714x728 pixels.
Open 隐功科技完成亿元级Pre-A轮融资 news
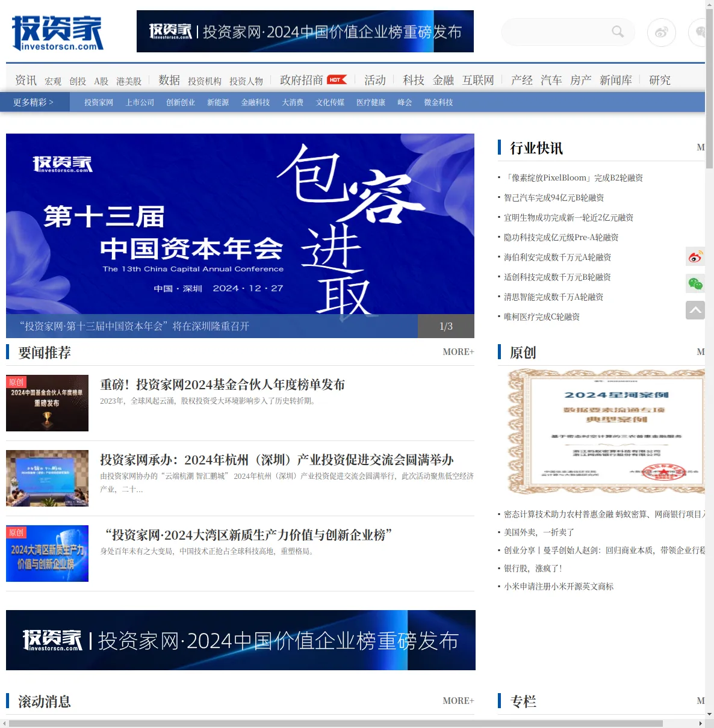(x=562, y=238)
